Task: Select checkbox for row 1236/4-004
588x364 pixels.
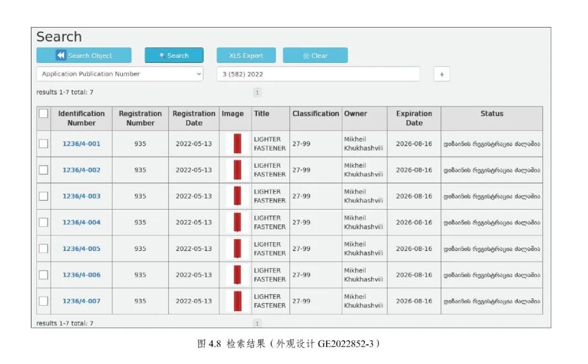Action: pyautogui.click(x=44, y=222)
